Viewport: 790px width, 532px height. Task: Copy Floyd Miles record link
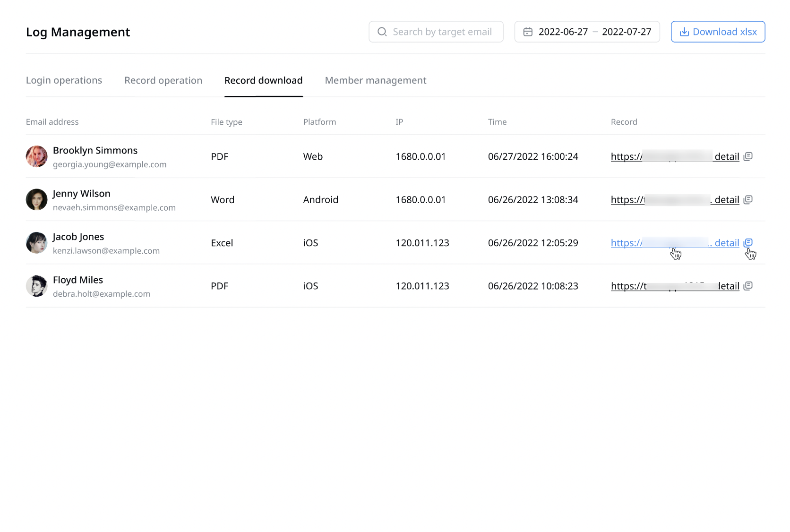pos(748,286)
